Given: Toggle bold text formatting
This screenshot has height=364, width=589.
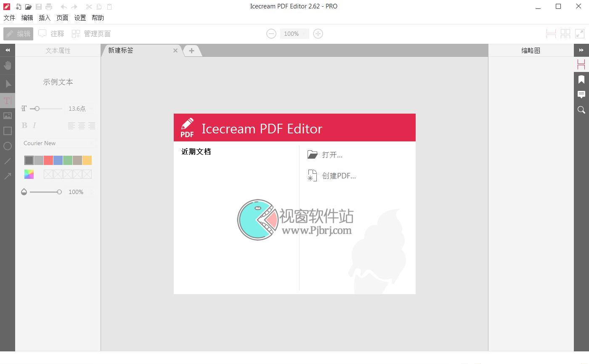Looking at the screenshot, I should pos(24,125).
